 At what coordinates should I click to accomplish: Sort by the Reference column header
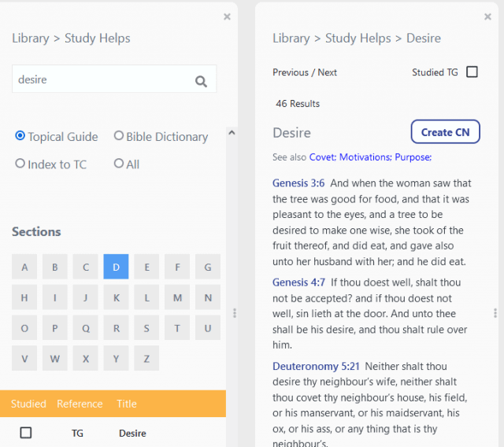(x=80, y=404)
